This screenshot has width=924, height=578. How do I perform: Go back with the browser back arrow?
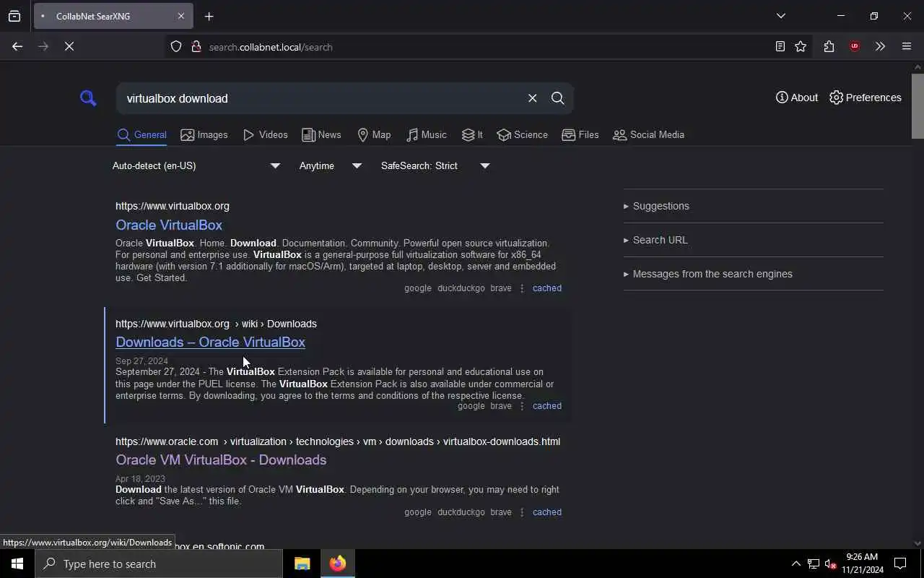pyautogui.click(x=17, y=46)
